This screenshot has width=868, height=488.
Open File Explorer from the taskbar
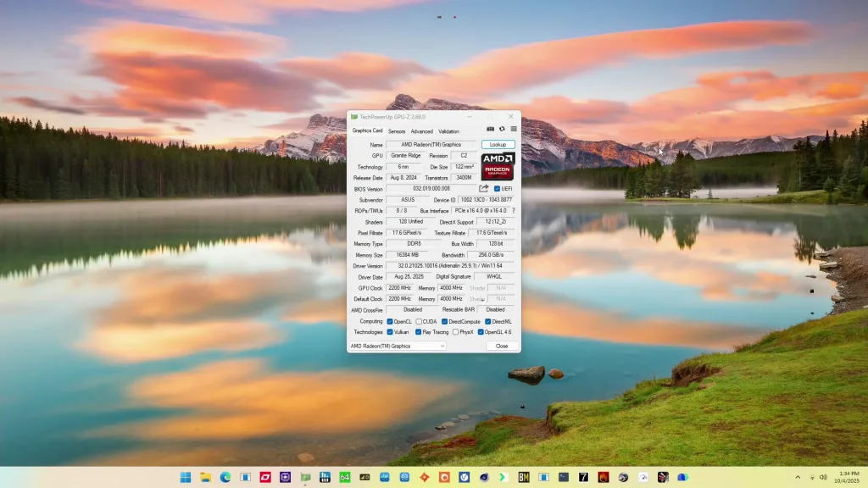coord(204,475)
